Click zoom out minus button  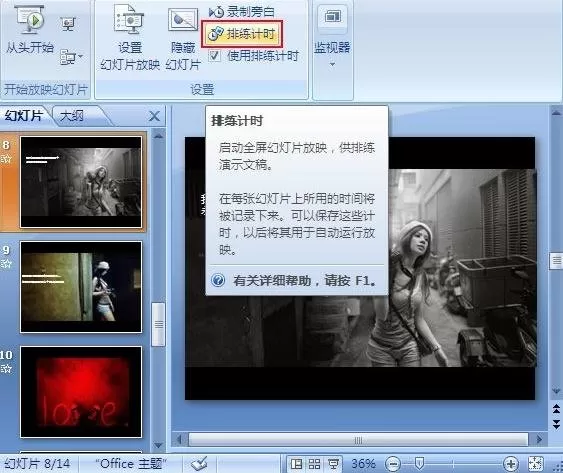click(393, 464)
